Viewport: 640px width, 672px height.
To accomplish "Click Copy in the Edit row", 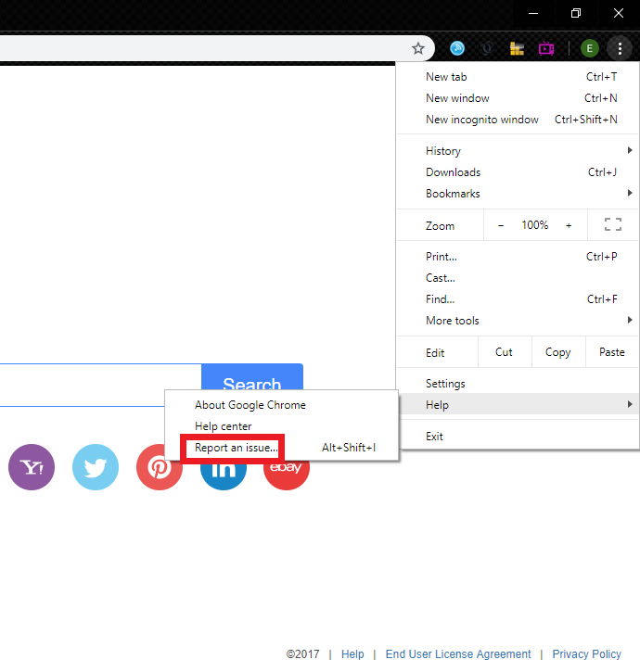I will pyautogui.click(x=558, y=352).
